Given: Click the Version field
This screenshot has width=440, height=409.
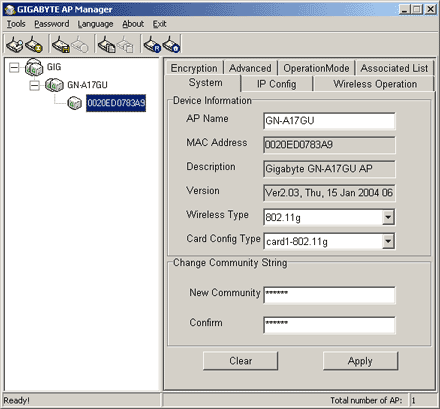Looking at the screenshot, I should pos(329,193).
